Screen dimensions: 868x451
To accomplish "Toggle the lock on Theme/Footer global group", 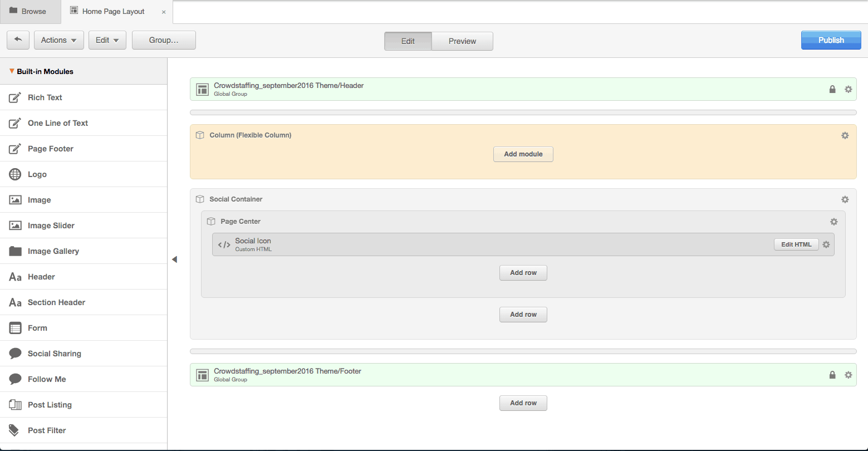I will 832,375.
